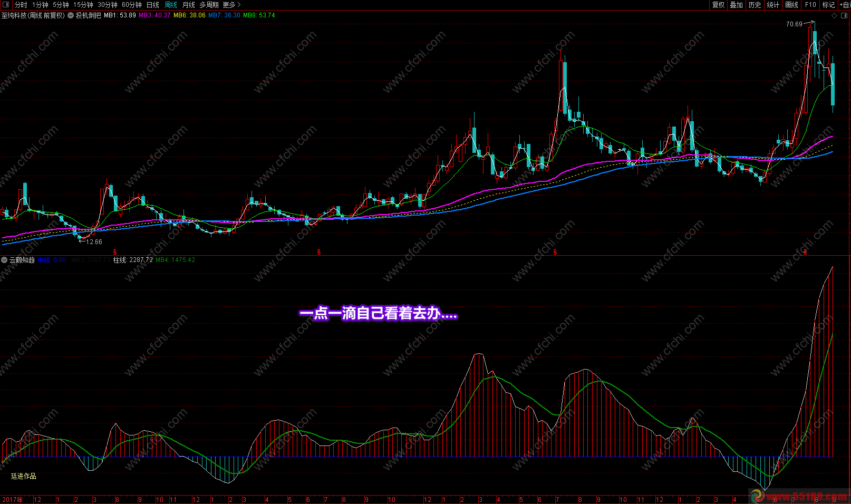Click the rightmost red marker below the price chart
Viewport: 851px width, 504px height.
pyautogui.click(x=805, y=253)
